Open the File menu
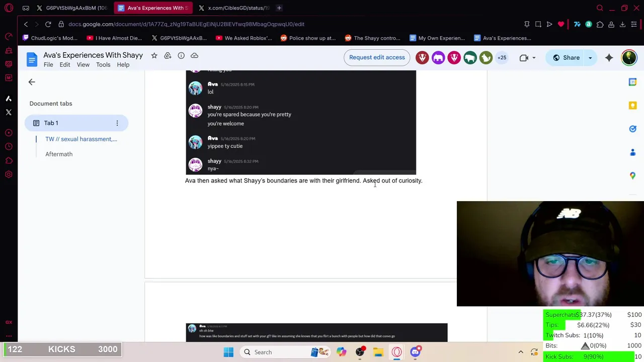The width and height of the screenshot is (644, 362). (x=48, y=65)
